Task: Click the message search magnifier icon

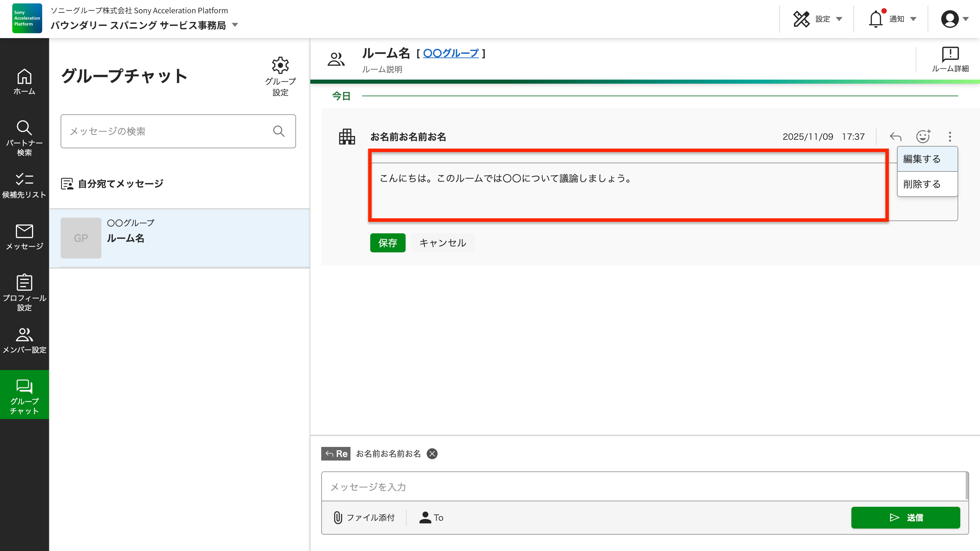Action: tap(279, 131)
